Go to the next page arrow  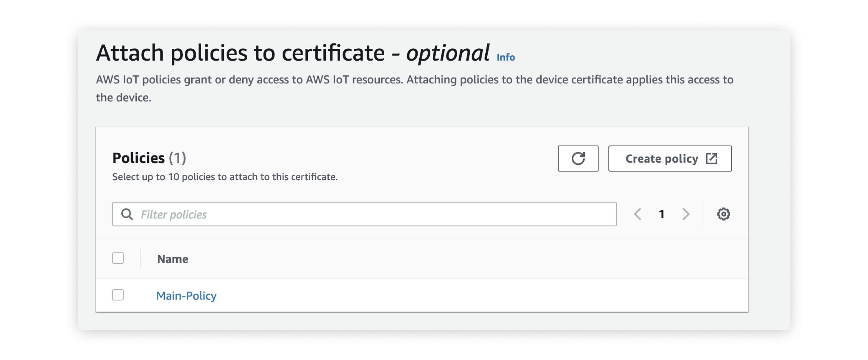click(686, 214)
